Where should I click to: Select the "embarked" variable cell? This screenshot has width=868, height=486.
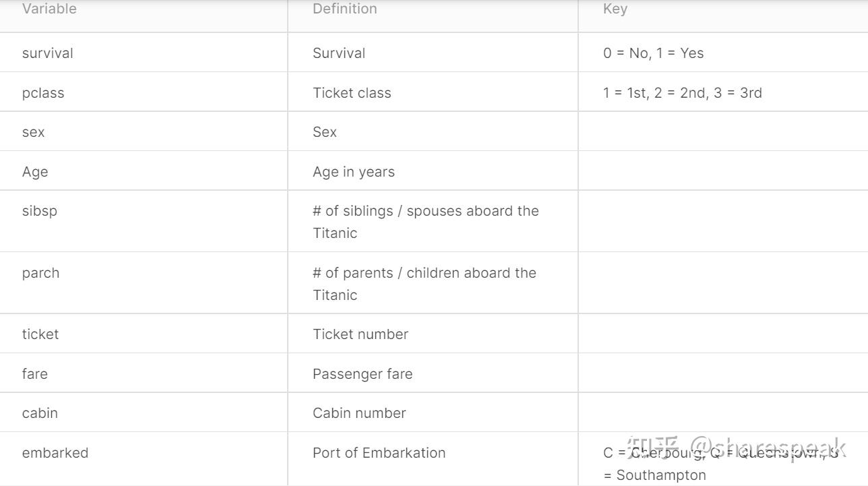point(55,453)
